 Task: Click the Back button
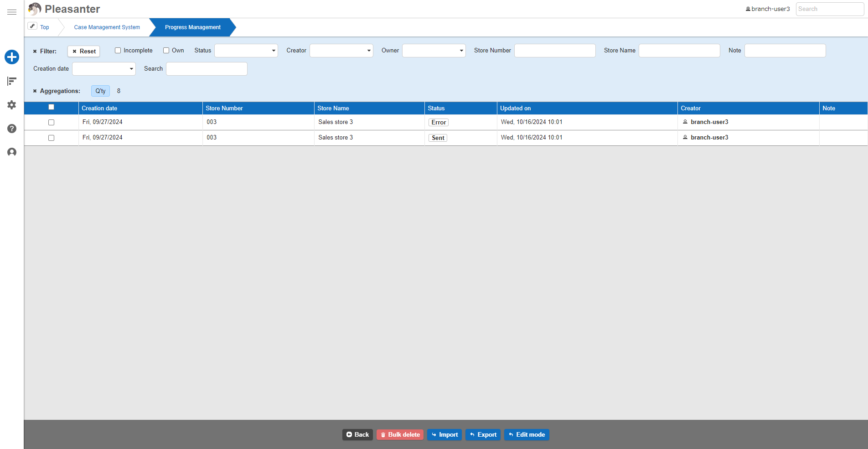(x=358, y=435)
